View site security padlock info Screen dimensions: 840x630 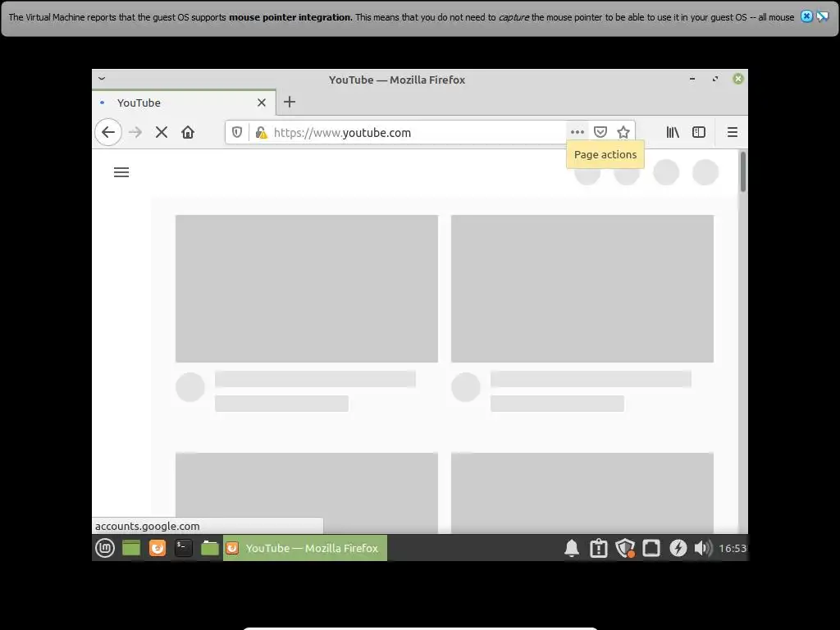click(x=261, y=132)
